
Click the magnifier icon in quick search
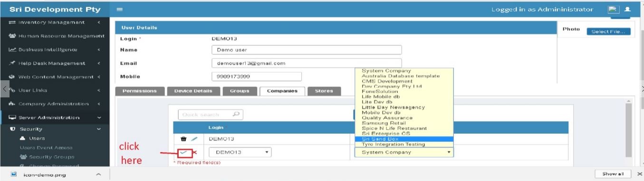[x=236, y=114]
